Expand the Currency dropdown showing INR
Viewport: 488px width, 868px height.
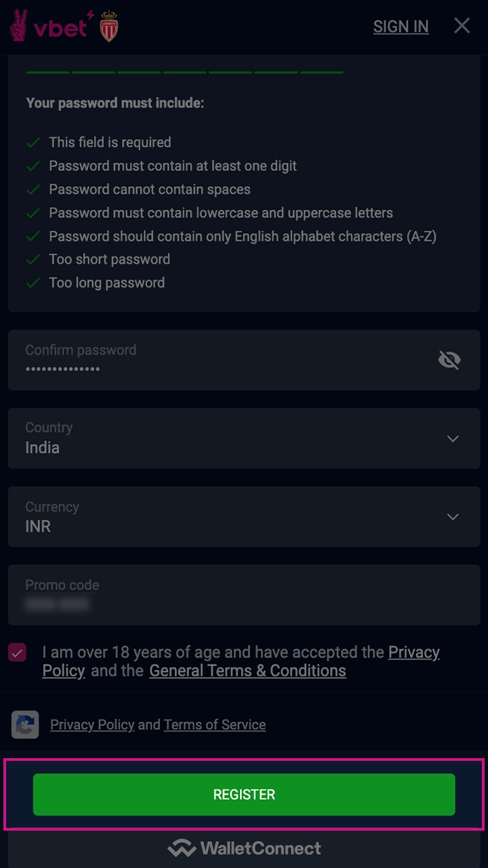[x=230, y=517]
